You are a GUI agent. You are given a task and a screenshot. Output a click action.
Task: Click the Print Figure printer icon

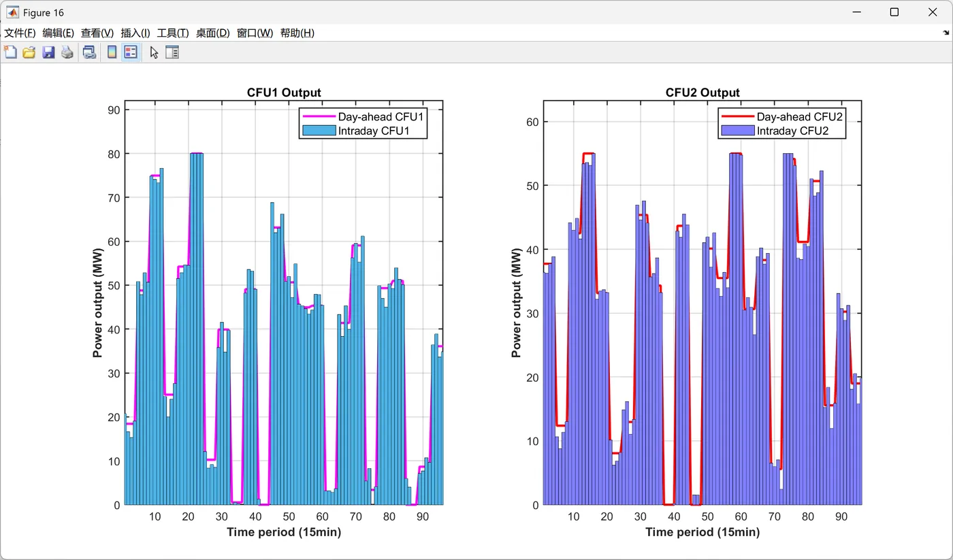(x=67, y=52)
